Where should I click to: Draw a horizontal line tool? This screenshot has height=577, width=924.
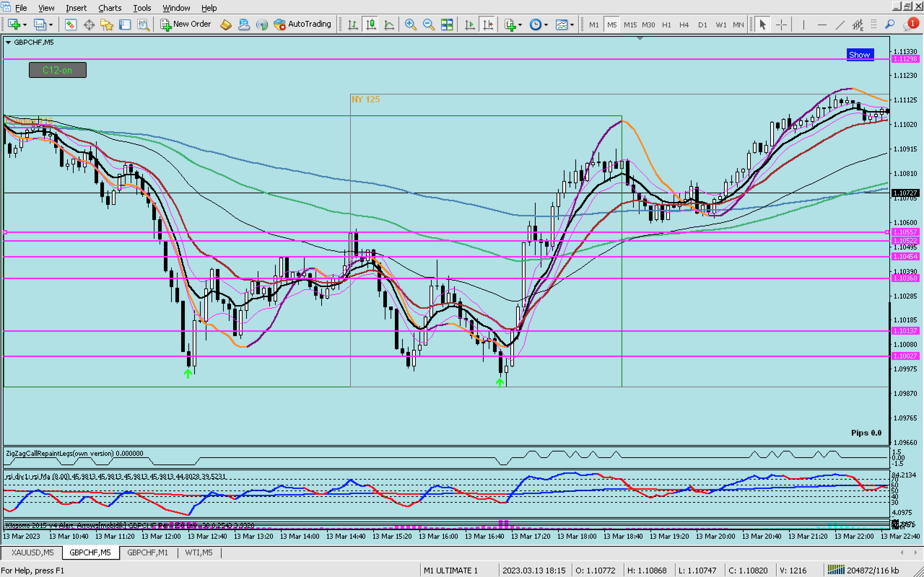pos(821,25)
